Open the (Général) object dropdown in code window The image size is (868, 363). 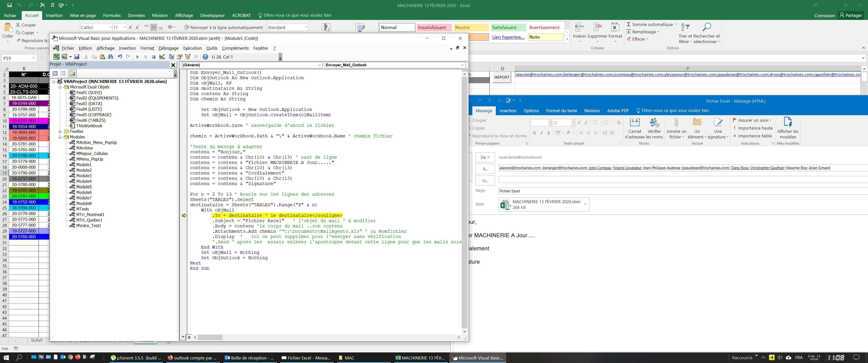coord(319,65)
